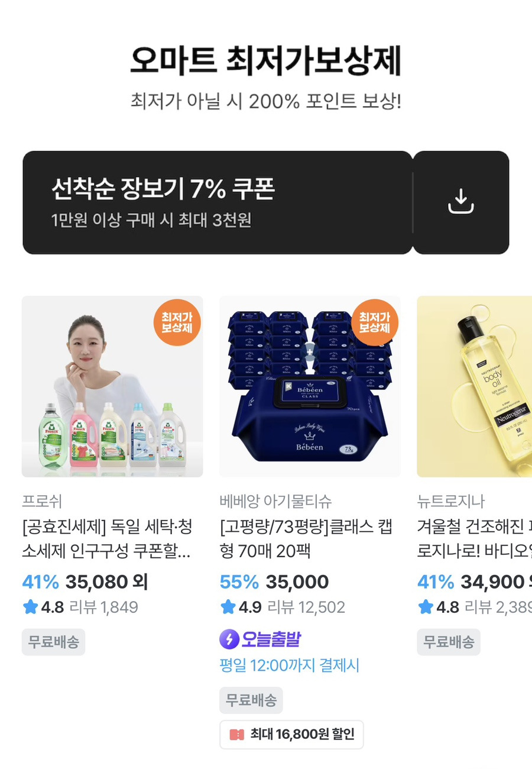Click the 리뷰 12,502 review count
This screenshot has width=532, height=769.
coord(306,607)
